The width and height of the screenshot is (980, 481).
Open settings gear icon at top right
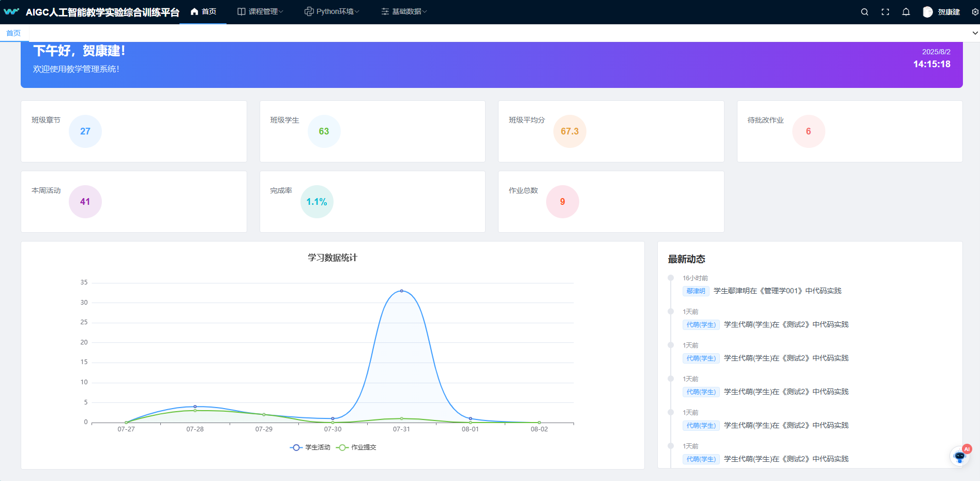coord(975,12)
